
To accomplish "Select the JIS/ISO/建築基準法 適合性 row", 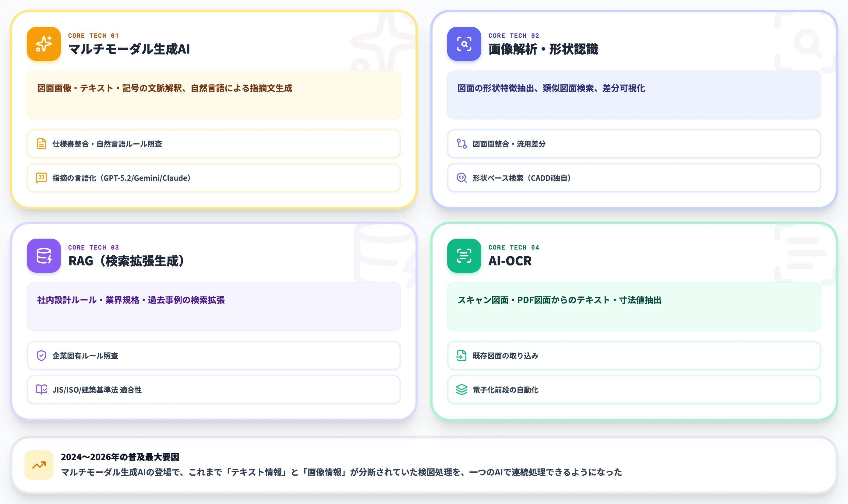I will 214,390.
